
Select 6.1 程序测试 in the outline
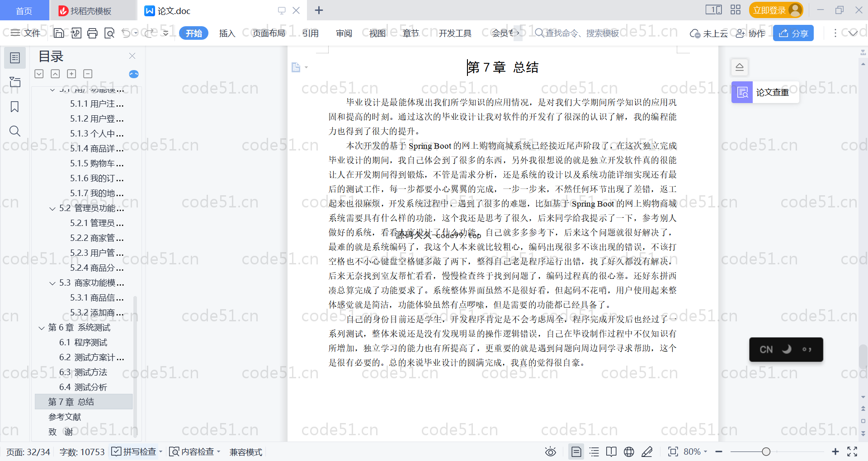(84, 342)
